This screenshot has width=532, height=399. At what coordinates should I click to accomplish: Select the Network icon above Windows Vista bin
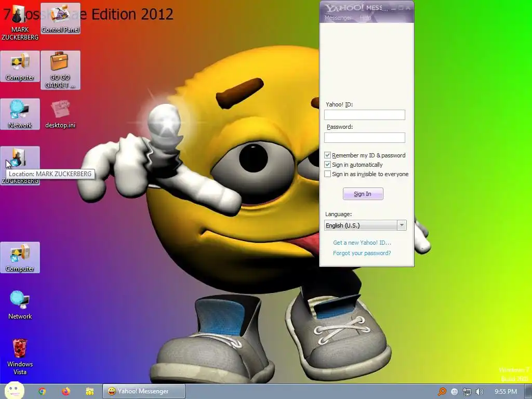[x=20, y=304]
